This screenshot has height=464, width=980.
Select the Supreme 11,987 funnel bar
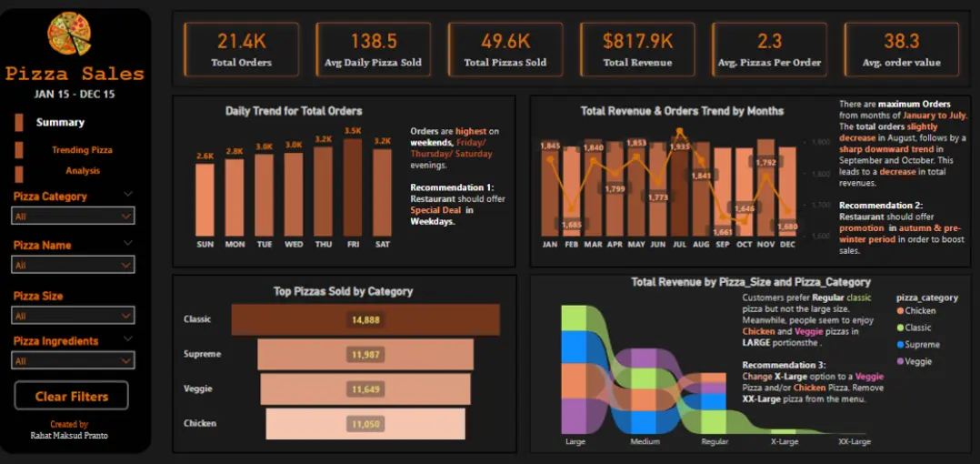tap(365, 355)
